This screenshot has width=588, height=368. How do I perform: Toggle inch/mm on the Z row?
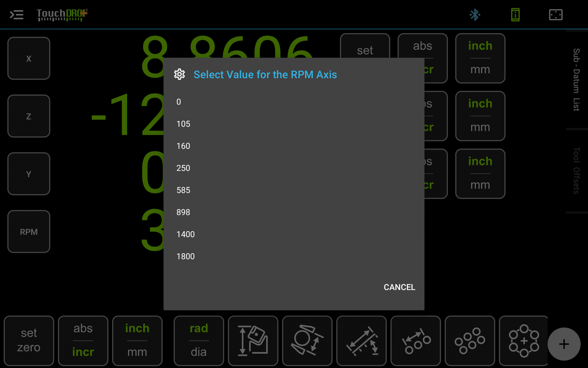click(480, 116)
